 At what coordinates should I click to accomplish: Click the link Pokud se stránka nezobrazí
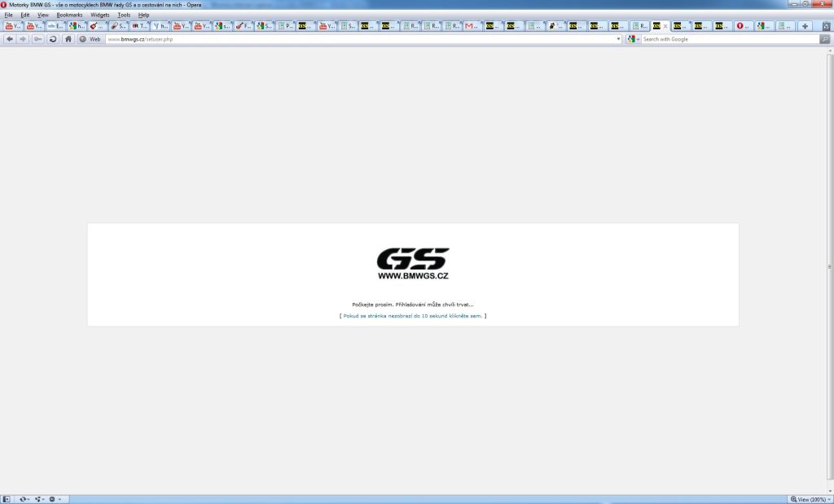413,316
